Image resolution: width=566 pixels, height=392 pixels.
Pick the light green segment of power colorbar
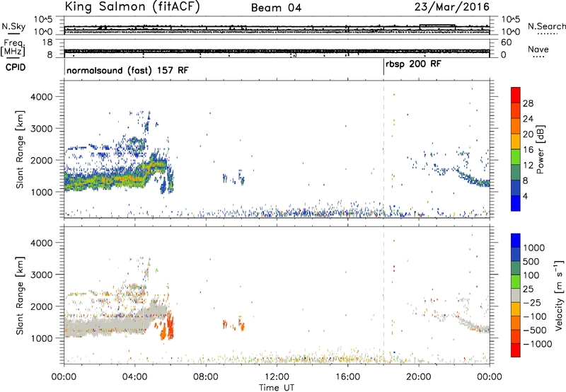[516, 157]
